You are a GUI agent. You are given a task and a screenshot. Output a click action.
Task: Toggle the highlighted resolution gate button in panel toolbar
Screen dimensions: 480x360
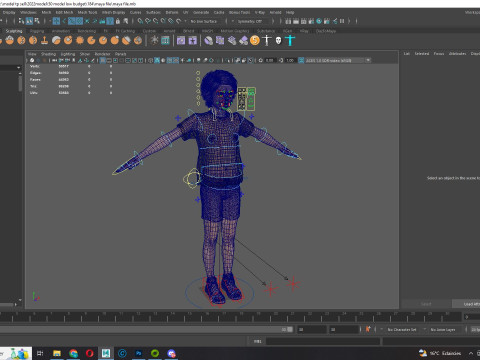click(x=103, y=60)
